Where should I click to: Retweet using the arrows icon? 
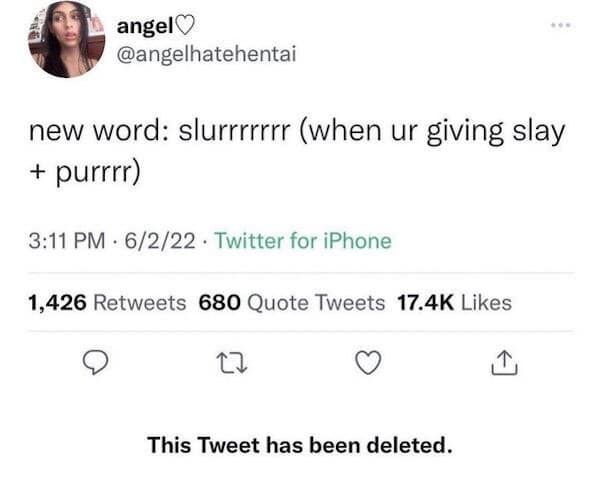(x=232, y=363)
